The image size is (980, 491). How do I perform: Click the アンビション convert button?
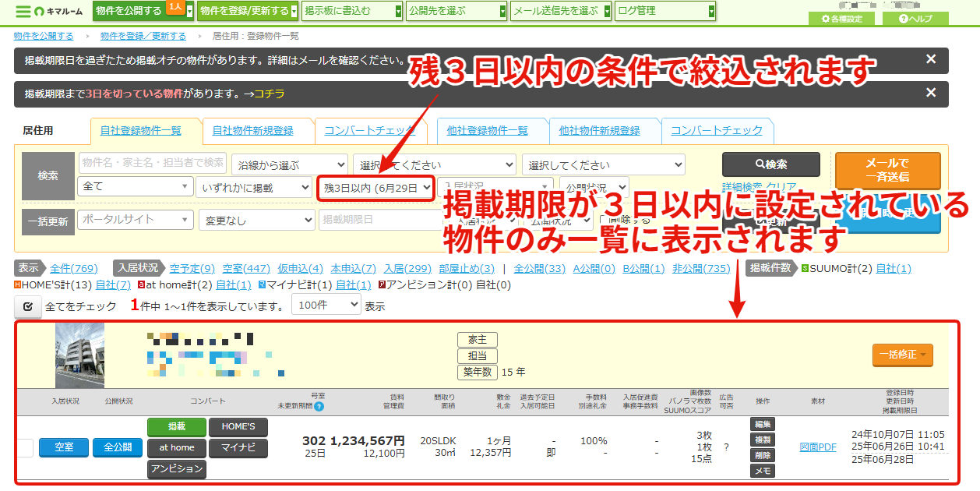coord(177,469)
